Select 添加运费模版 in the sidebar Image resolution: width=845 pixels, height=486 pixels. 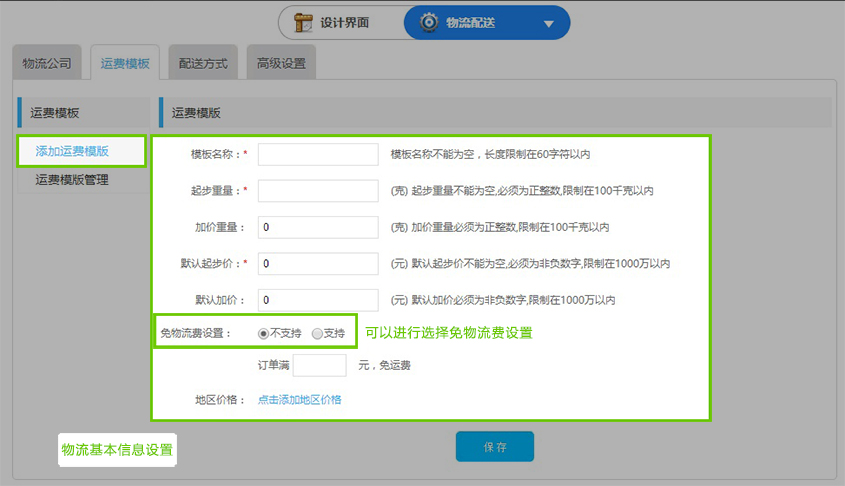tap(72, 151)
